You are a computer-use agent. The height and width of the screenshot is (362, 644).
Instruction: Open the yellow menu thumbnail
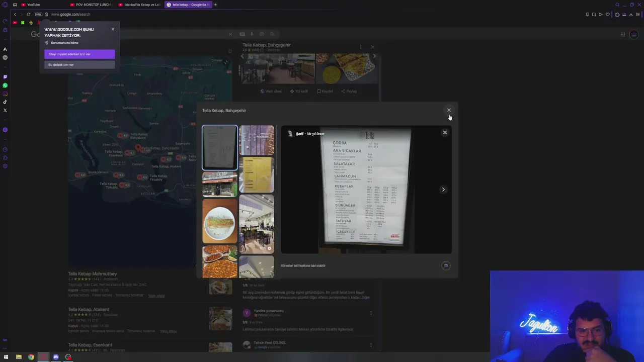(257, 174)
